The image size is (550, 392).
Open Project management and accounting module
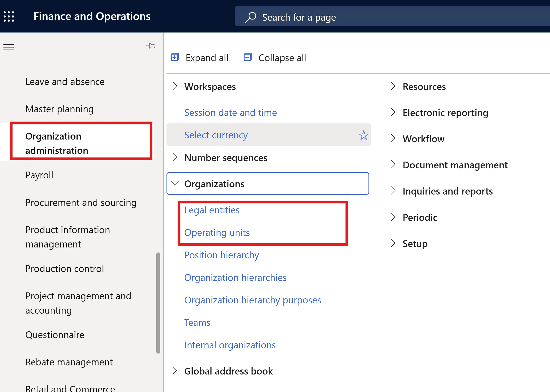pyautogui.click(x=78, y=303)
